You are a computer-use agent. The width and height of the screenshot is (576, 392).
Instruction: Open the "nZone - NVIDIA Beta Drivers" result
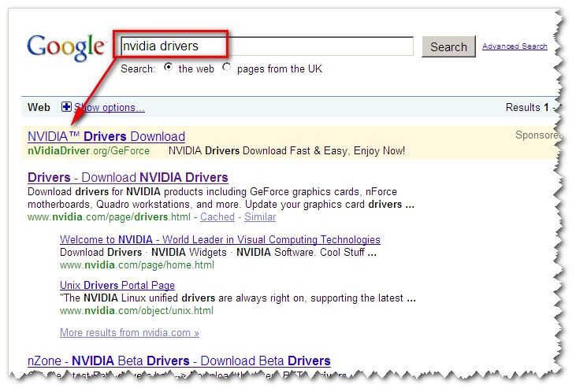point(179,361)
